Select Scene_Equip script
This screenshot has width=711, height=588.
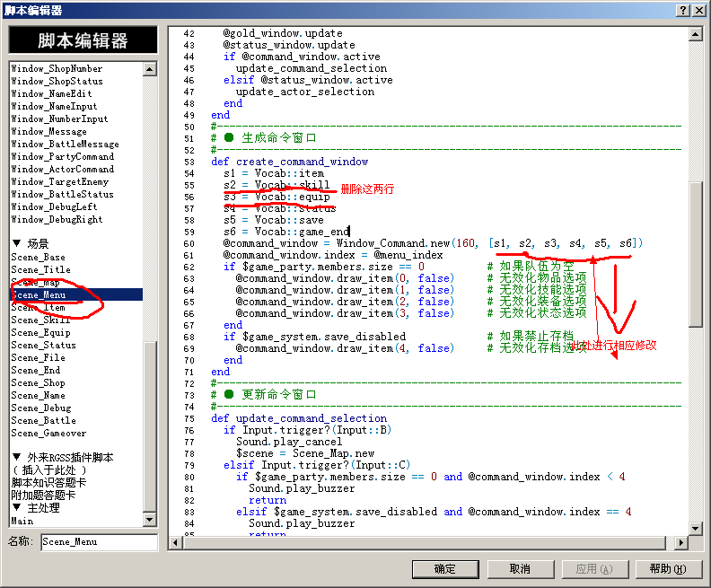[40, 333]
